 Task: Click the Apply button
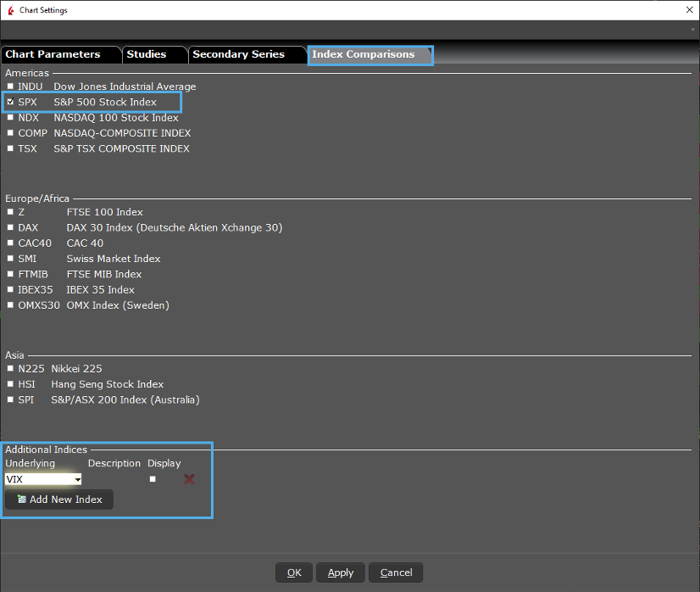[341, 572]
